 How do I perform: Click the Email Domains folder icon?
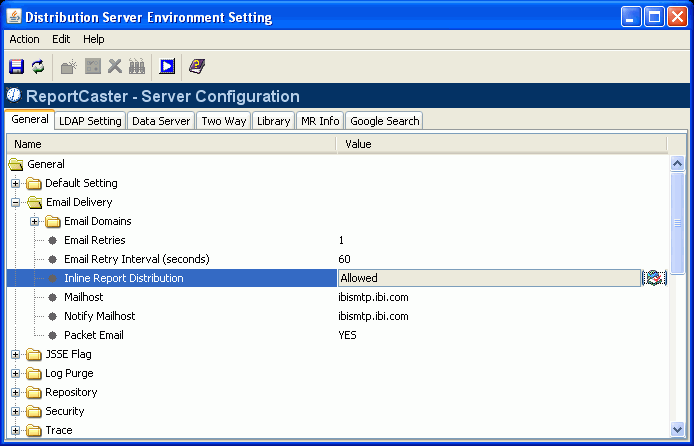point(53,221)
